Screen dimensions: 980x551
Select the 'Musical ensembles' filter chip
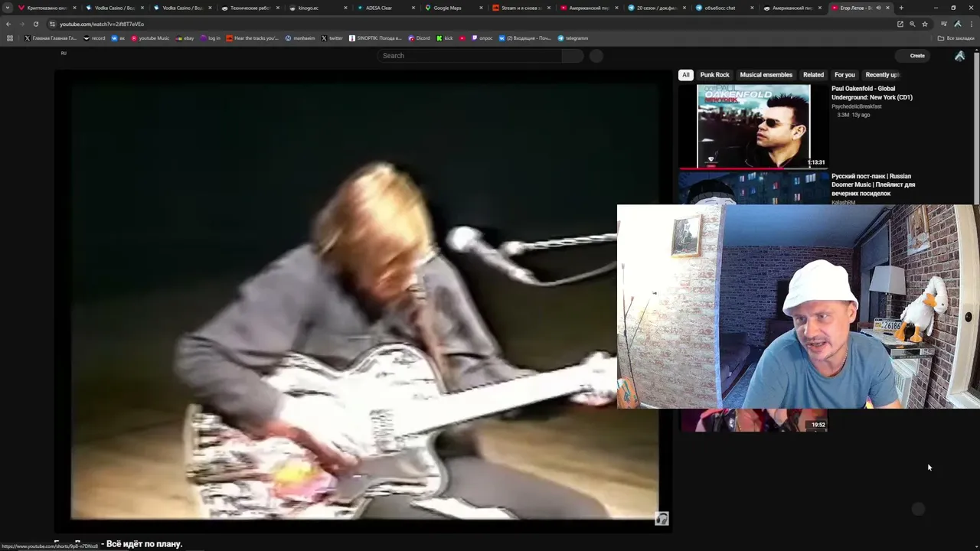click(766, 75)
